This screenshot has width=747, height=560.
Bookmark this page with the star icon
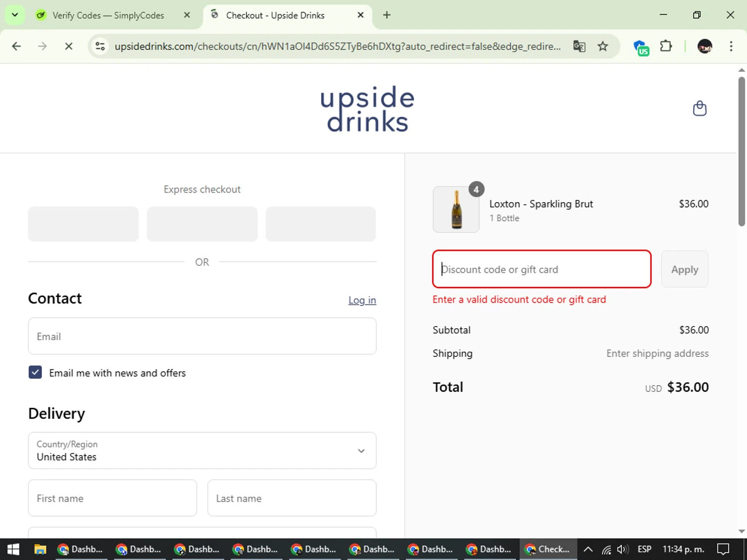[x=603, y=46]
